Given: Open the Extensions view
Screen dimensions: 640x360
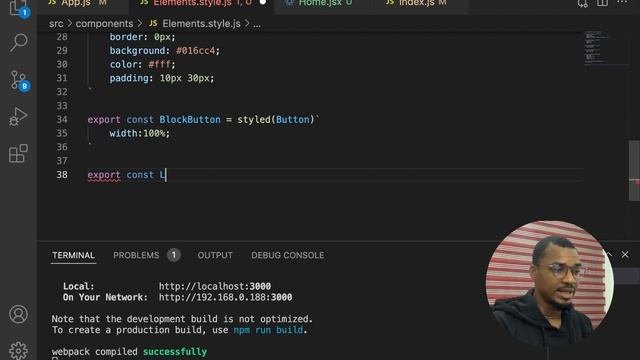Looking at the screenshot, I should coord(18,153).
